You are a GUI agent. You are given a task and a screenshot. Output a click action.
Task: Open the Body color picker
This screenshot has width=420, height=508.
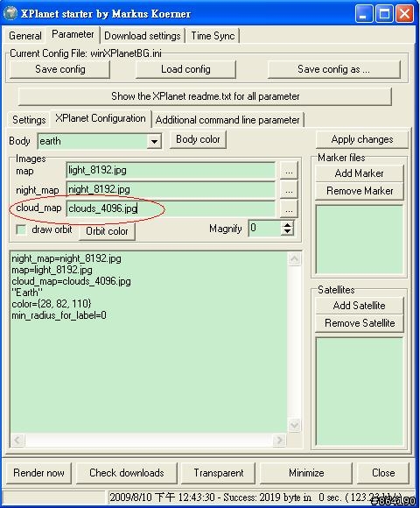(198, 139)
